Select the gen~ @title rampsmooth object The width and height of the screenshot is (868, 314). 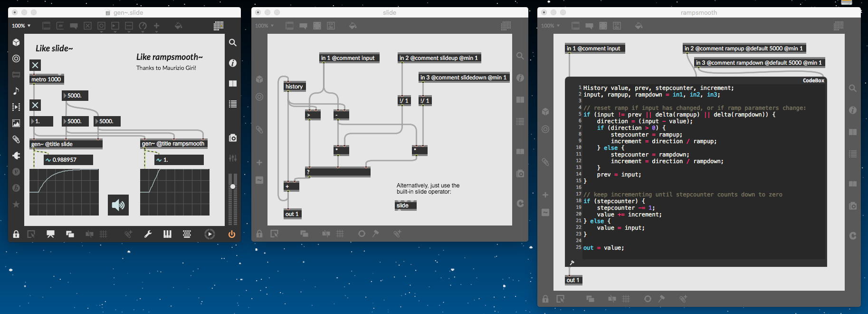coord(174,144)
